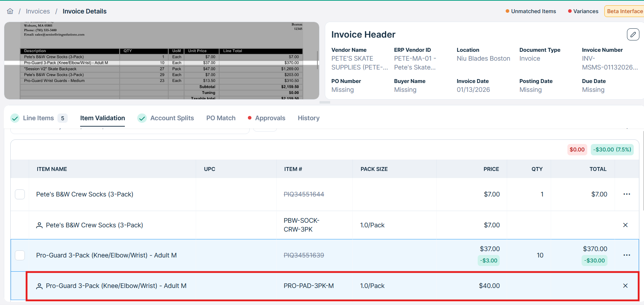Click the PRICE column header
Viewport: 644px width, 305px height.
(491, 169)
